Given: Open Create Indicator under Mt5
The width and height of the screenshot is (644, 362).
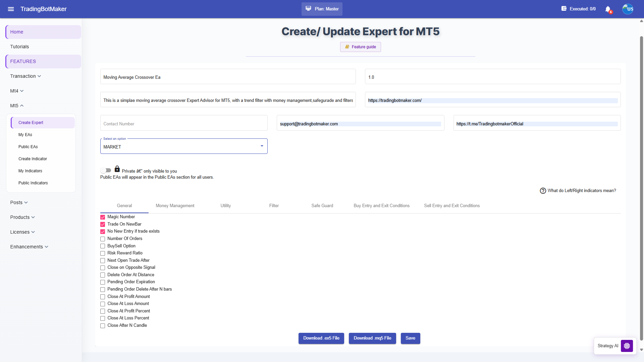Looking at the screenshot, I should point(43,159).
